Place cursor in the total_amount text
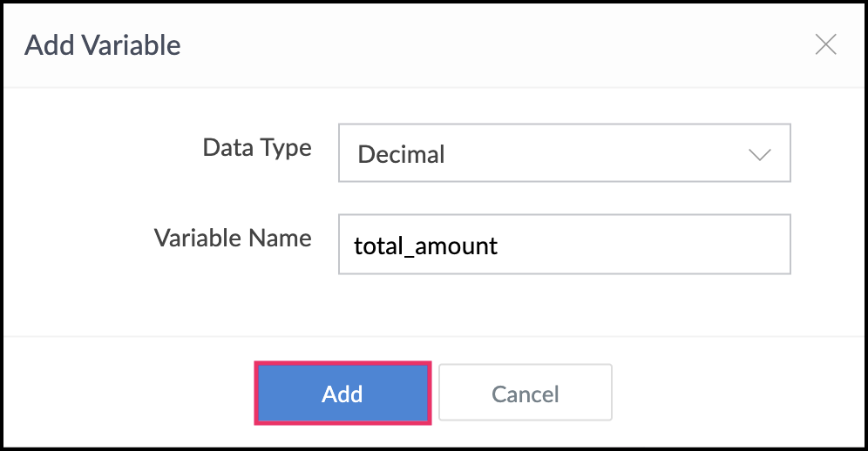868x451 pixels. [425, 246]
